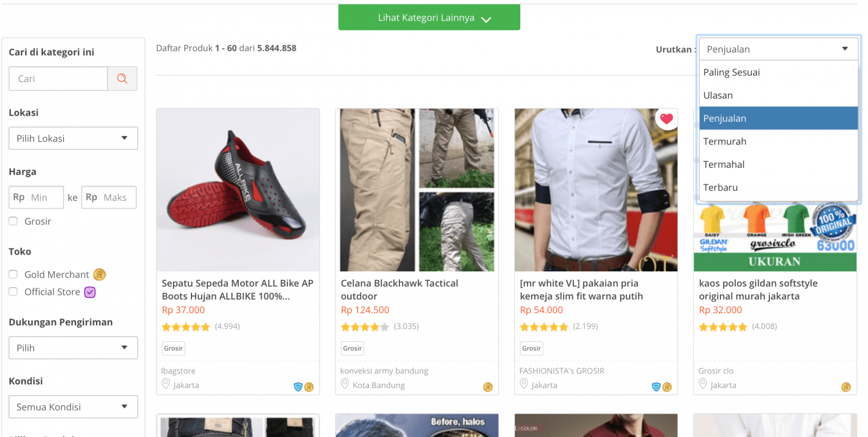Open the tactical pants product image
868x437 pixels.
(x=417, y=190)
